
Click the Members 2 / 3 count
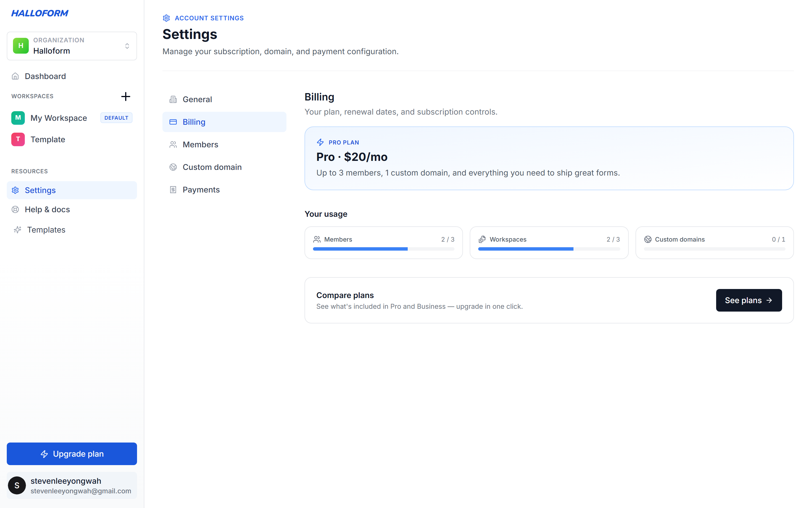click(448, 239)
